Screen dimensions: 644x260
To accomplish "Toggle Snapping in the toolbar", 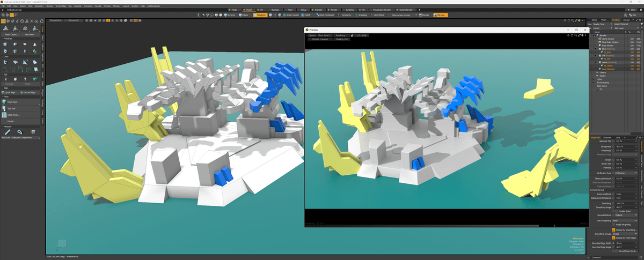I will [x=361, y=15].
